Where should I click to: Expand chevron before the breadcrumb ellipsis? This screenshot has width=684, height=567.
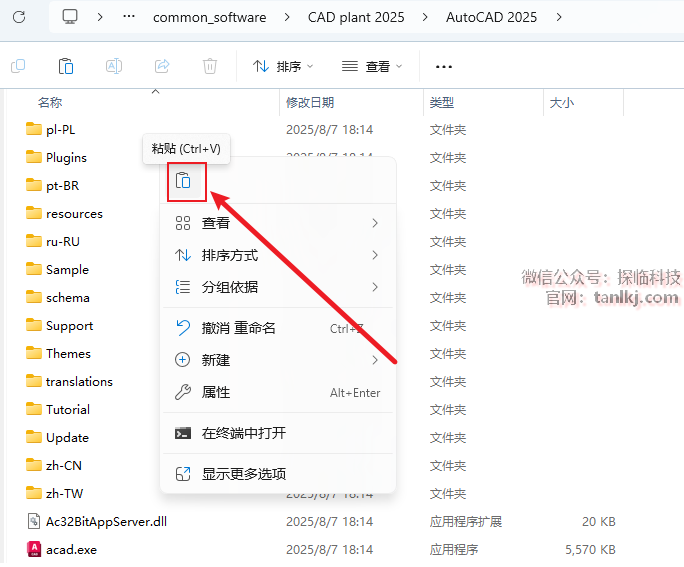(x=100, y=17)
